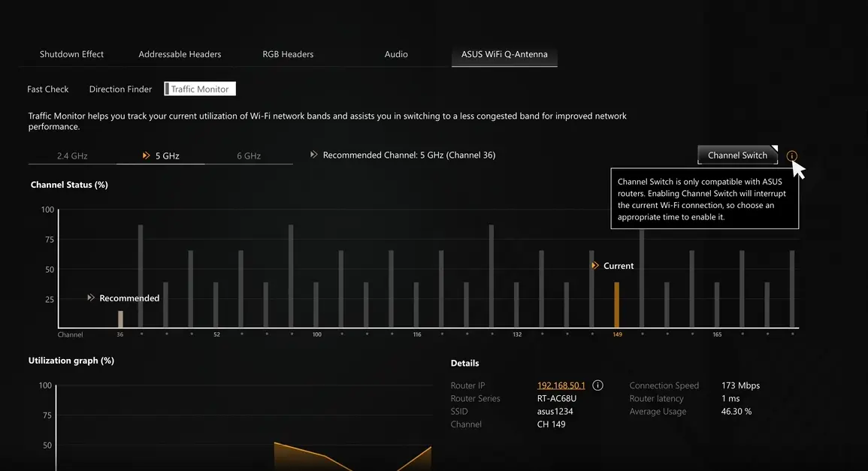The width and height of the screenshot is (868, 471).
Task: Click the orange arrow icon on 5 GHz
Action: (147, 156)
